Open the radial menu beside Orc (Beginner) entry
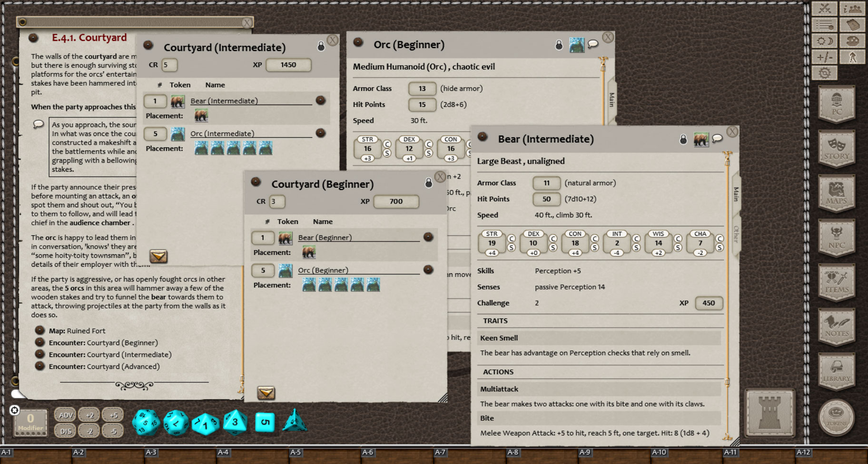 pos(429,270)
